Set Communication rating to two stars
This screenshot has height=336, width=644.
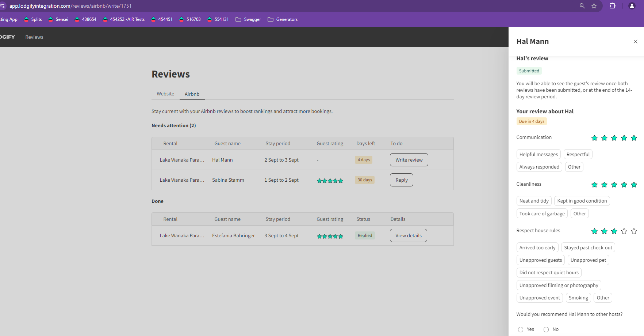pyautogui.click(x=604, y=138)
